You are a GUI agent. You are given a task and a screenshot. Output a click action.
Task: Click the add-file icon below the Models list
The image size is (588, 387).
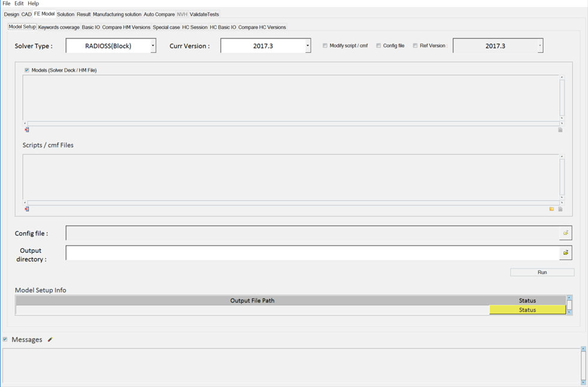click(560, 130)
